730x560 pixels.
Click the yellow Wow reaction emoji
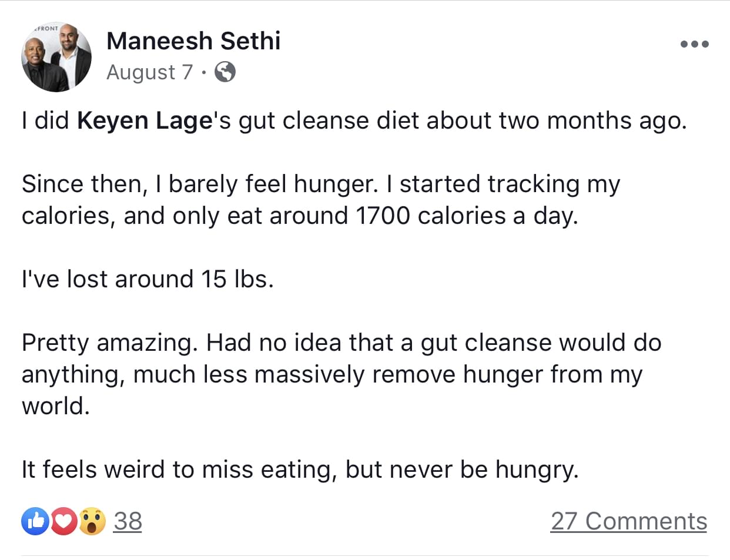pos(92,521)
